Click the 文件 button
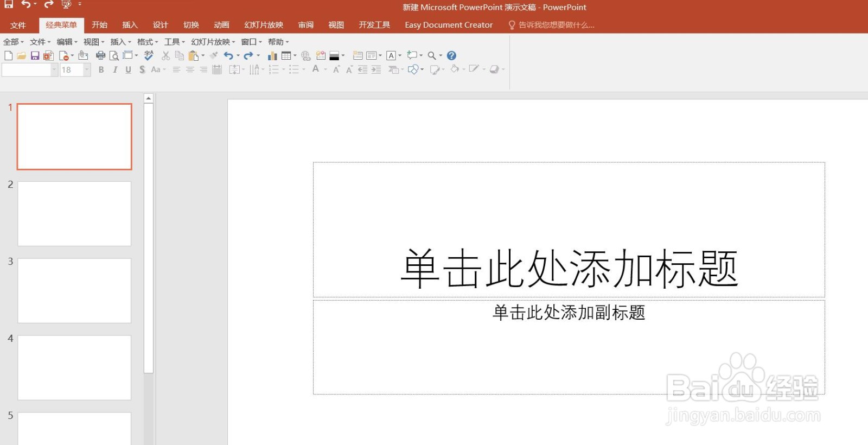 pos(18,25)
